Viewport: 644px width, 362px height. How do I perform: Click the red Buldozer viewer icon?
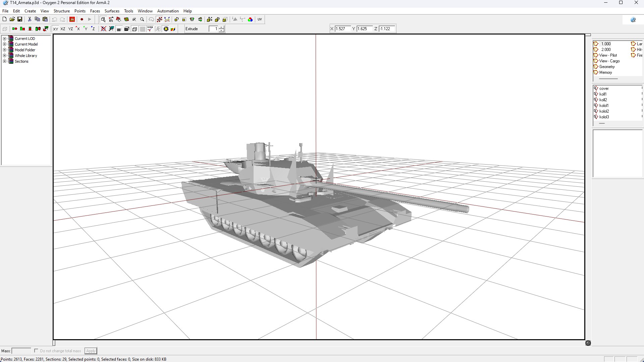(72, 19)
